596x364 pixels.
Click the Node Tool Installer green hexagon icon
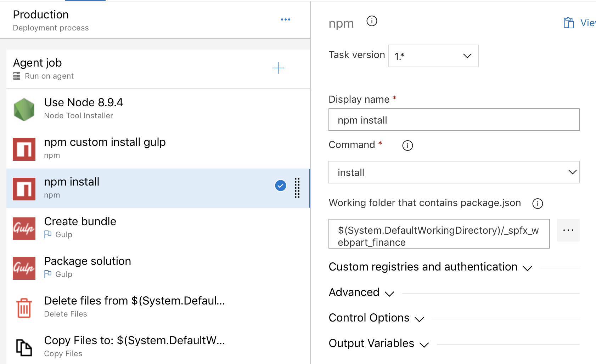click(24, 110)
